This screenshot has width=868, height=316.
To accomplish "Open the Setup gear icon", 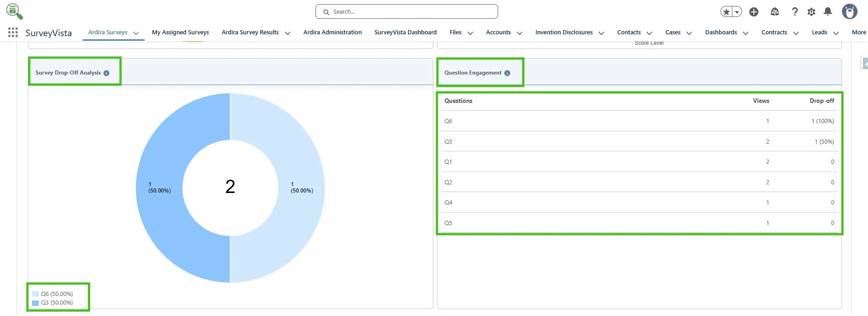I will 811,12.
